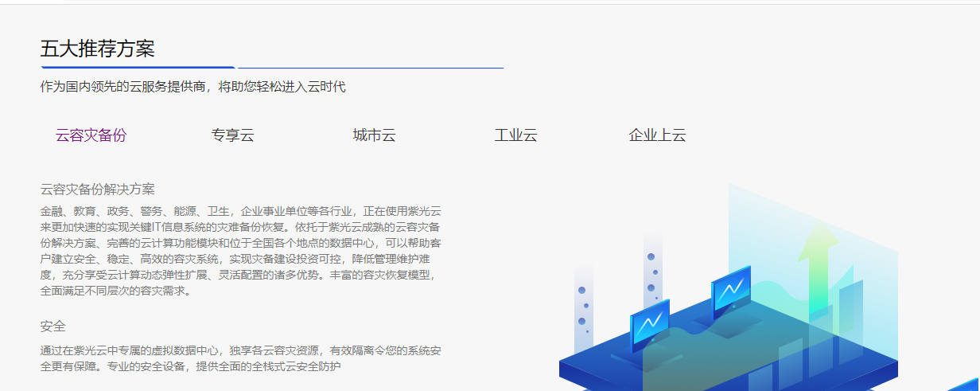Click the 安全 section heading

(x=53, y=326)
